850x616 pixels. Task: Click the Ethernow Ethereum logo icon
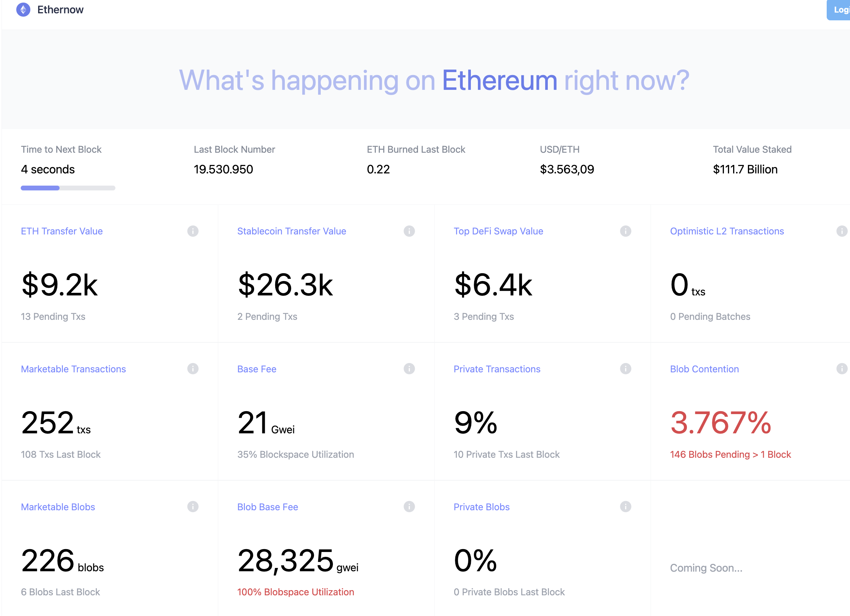tap(23, 10)
